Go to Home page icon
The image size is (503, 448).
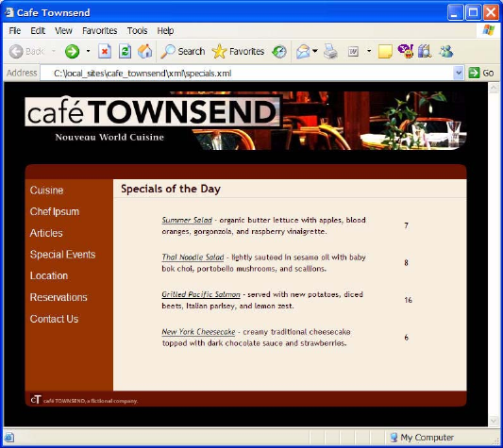click(144, 51)
